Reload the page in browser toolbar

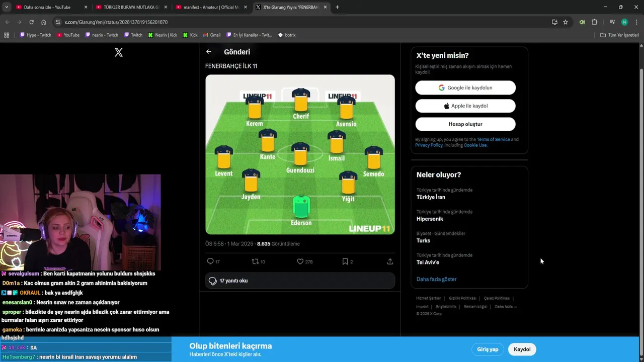pyautogui.click(x=31, y=22)
